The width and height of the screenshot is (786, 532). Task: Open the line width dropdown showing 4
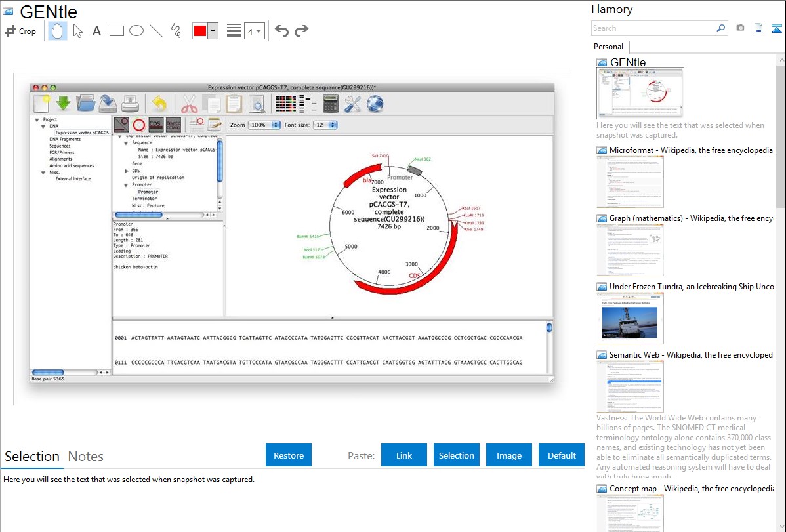point(254,31)
